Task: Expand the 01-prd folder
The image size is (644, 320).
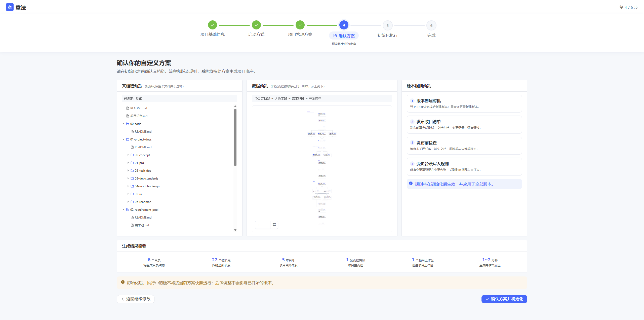Action: point(128,163)
